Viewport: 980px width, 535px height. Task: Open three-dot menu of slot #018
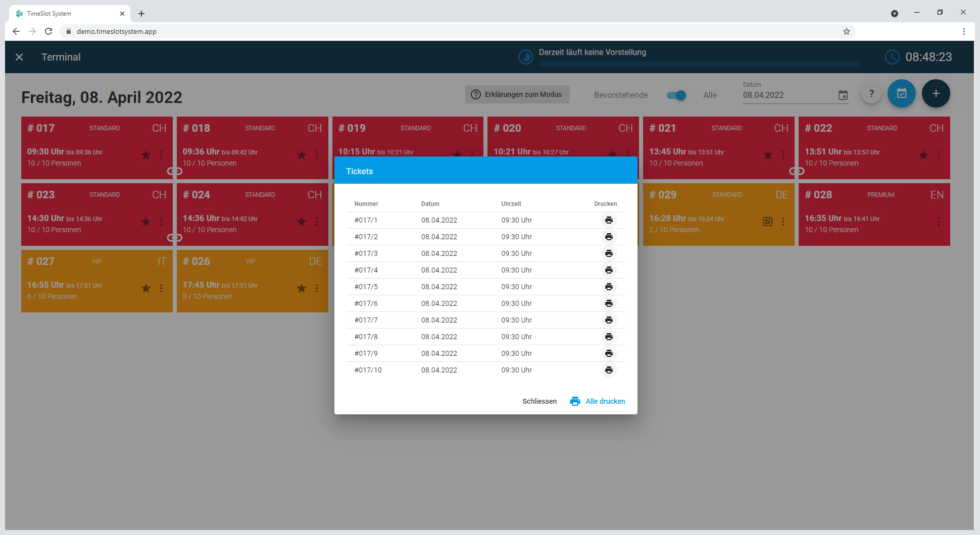tap(317, 155)
